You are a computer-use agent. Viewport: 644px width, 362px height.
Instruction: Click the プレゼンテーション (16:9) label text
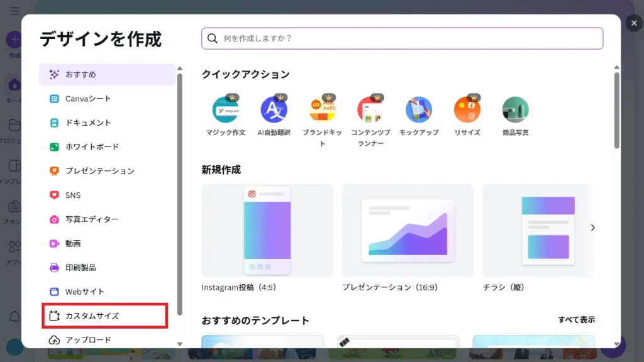point(390,287)
